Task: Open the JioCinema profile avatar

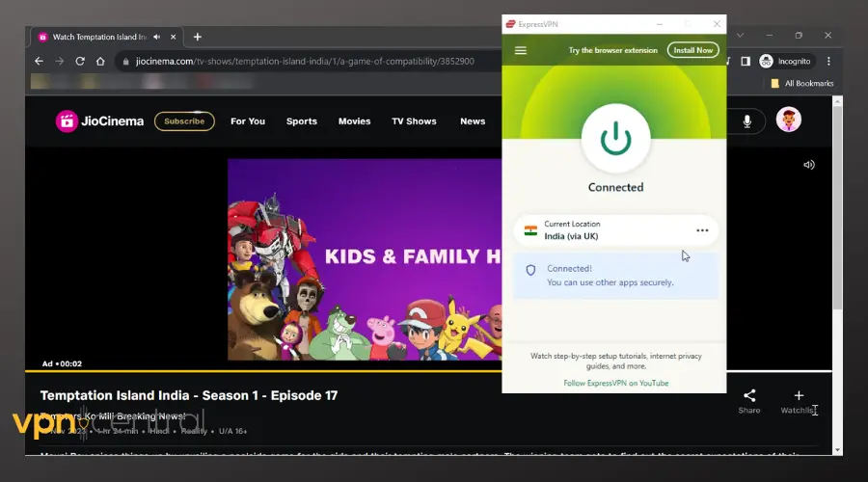Action: tap(788, 120)
